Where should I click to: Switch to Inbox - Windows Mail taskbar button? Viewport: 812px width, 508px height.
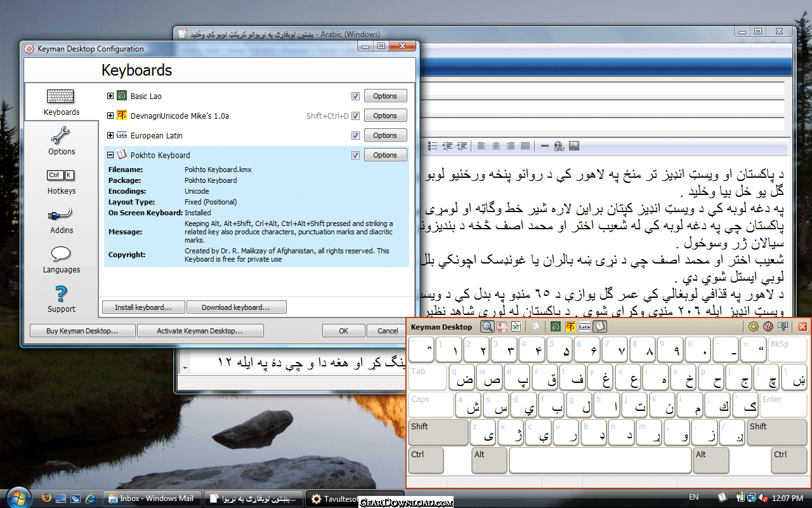pyautogui.click(x=152, y=498)
